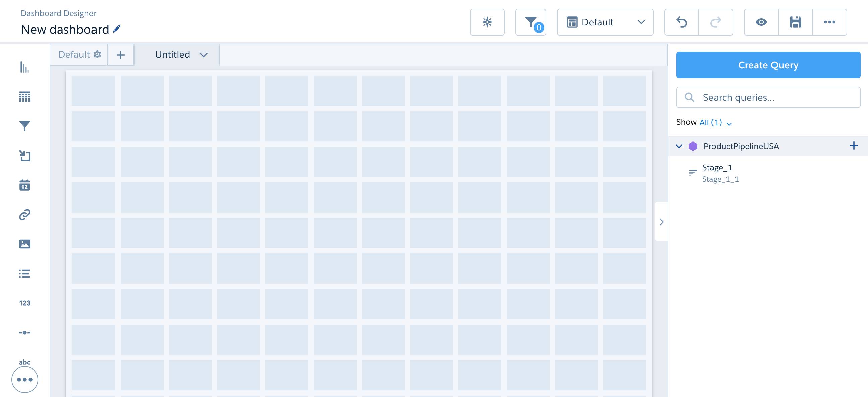The height and width of the screenshot is (397, 868).
Task: Click the link/chain icon in sidebar
Action: (24, 214)
